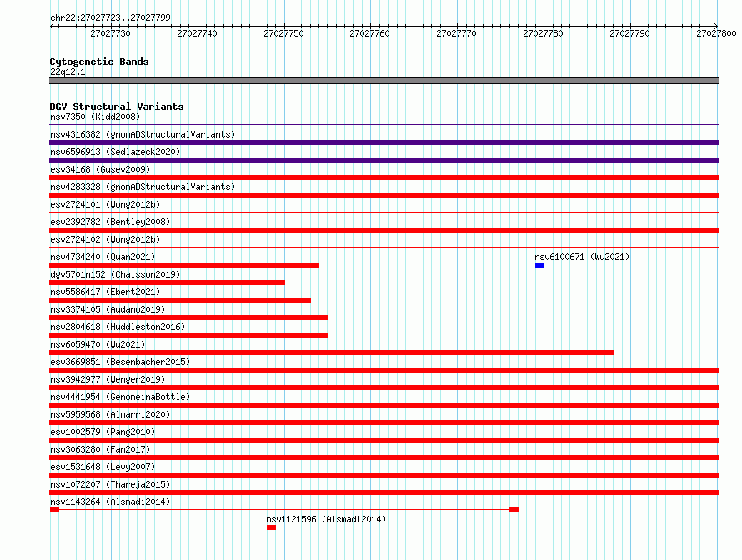Click nsv1072207 (Thareja2015) label
Viewport: 742px width, 560px height.
(x=110, y=484)
